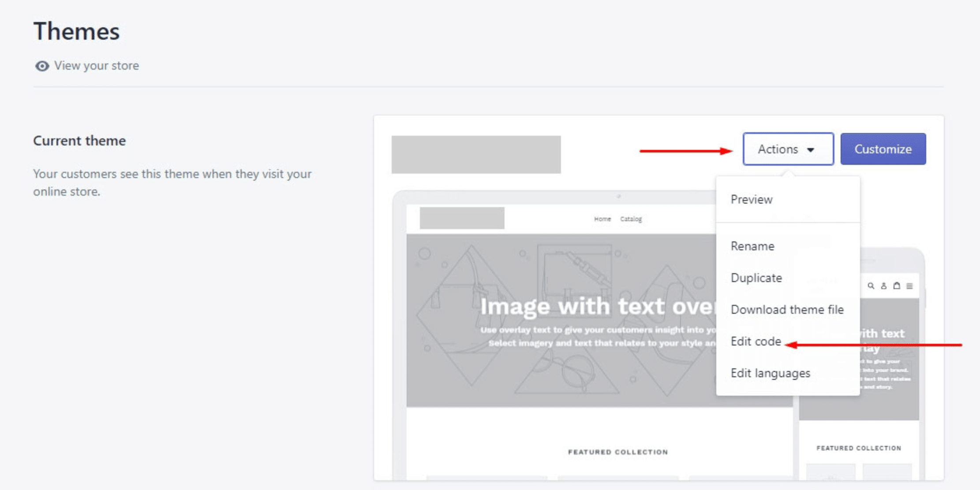Select Edit code from the menu
The image size is (980, 490).
click(755, 341)
